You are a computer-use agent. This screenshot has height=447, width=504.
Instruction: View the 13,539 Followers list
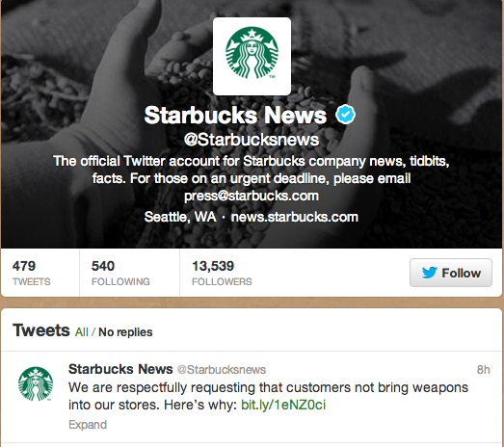click(x=222, y=273)
